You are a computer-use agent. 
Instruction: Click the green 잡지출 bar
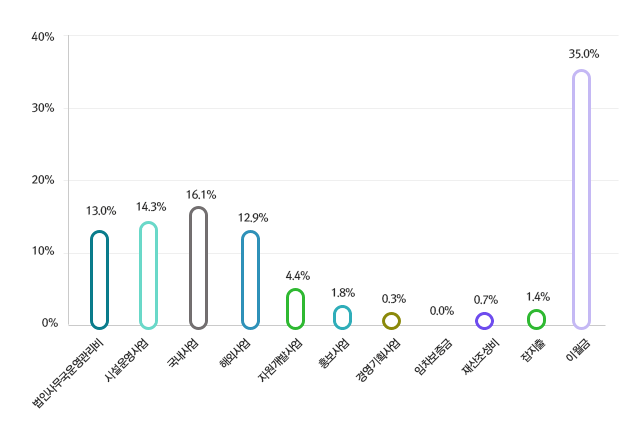pos(536,319)
